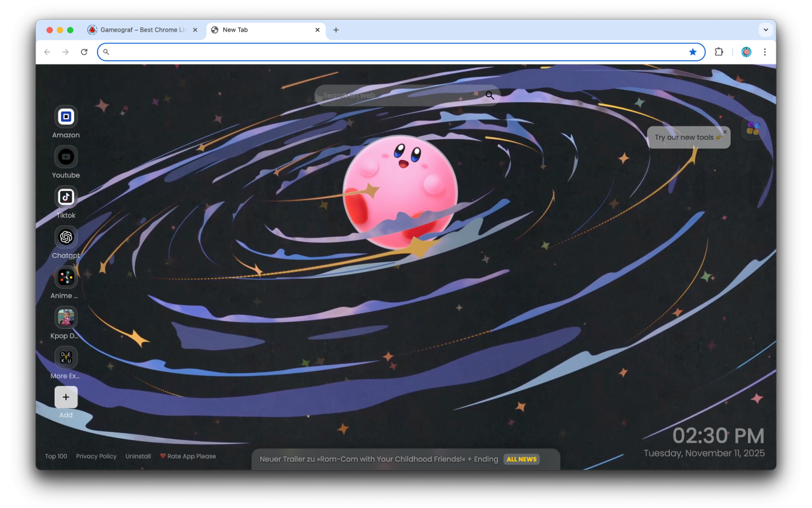Open a new browser tab with plus
Screen dimensions: 812x508
click(x=336, y=30)
